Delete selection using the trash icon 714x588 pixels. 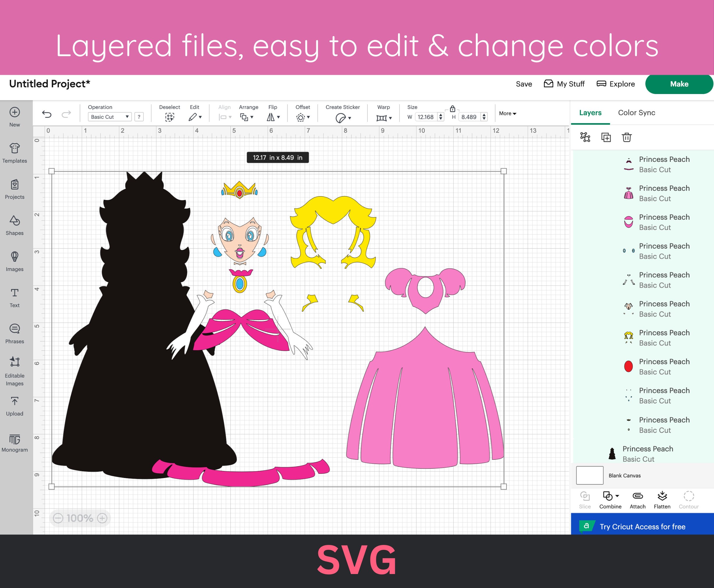click(x=627, y=137)
